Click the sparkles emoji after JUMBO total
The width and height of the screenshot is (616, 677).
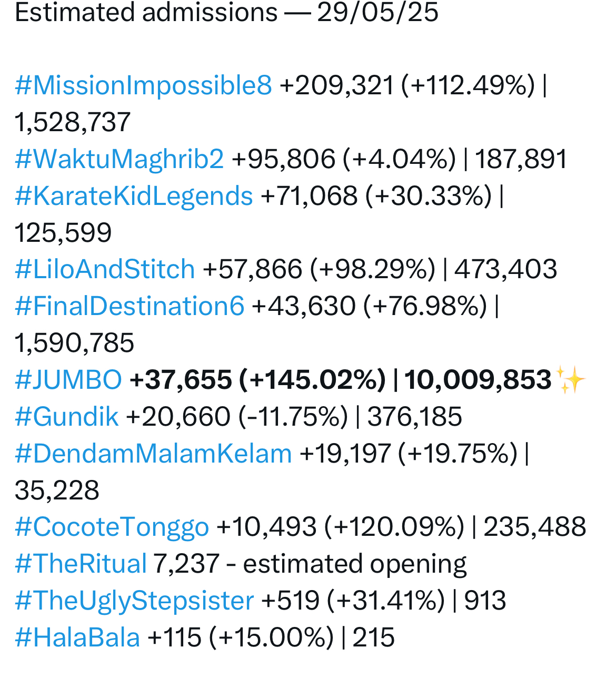pos(570,380)
